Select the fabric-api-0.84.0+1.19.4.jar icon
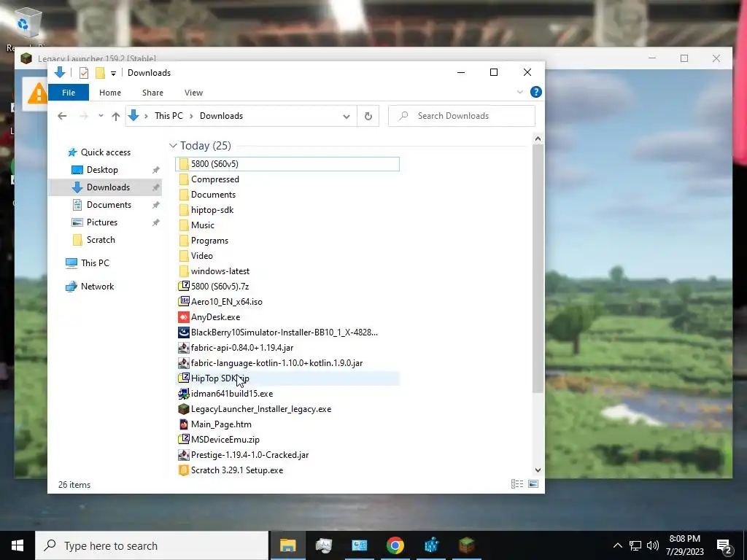747x560 pixels. tap(183, 348)
